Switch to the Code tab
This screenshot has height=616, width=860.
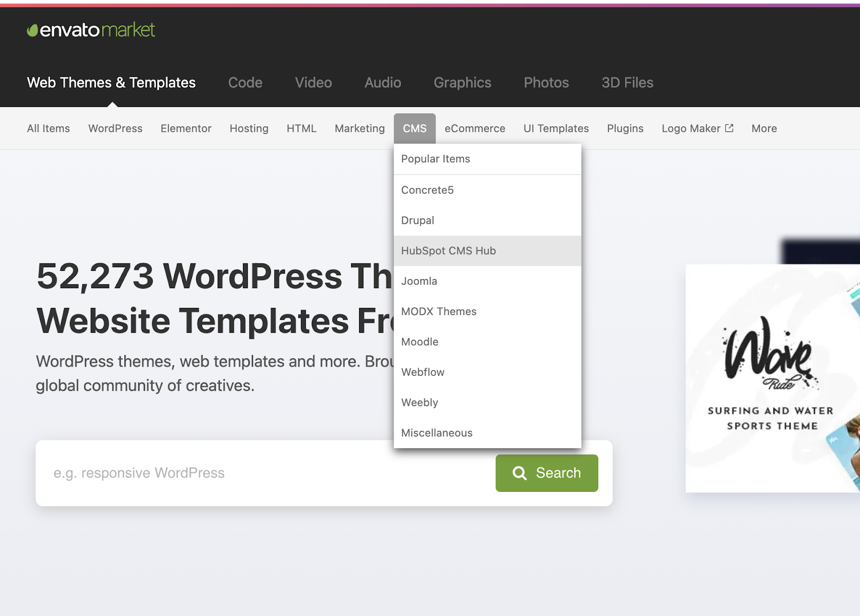click(x=245, y=83)
